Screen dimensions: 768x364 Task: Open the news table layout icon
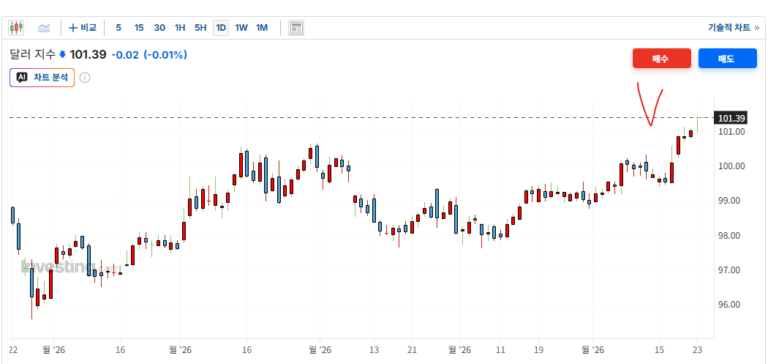pos(296,28)
